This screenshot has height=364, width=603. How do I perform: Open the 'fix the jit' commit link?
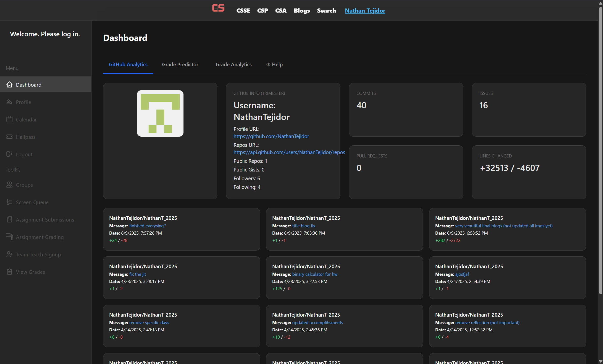[137, 274]
